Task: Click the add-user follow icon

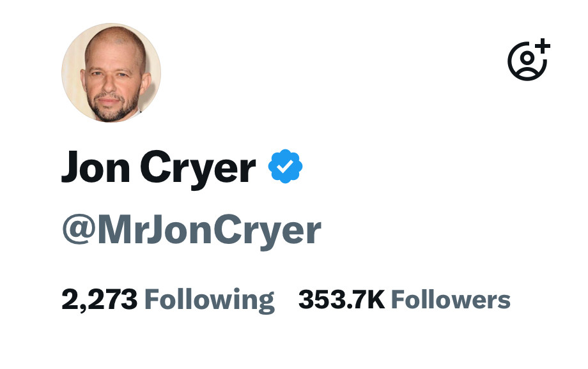Action: pos(529,59)
